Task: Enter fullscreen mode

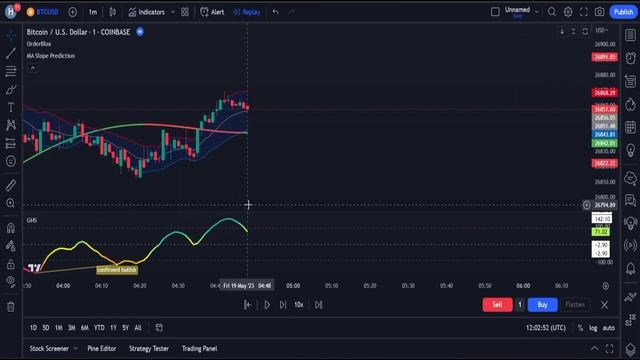Action: [584, 12]
